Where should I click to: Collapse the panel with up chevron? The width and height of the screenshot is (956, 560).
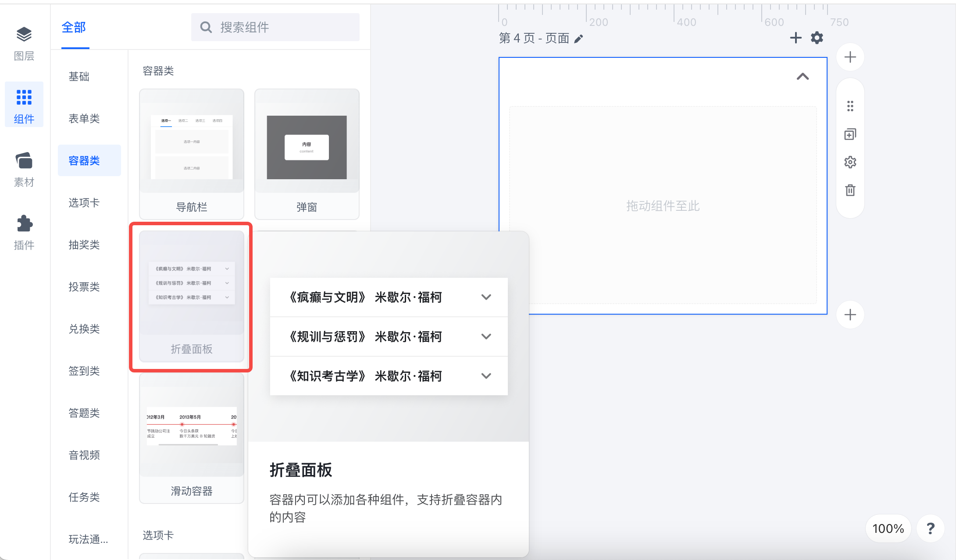pos(803,77)
